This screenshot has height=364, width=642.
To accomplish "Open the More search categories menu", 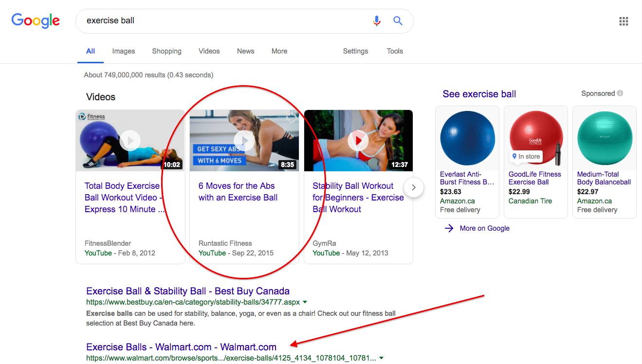I will [279, 51].
